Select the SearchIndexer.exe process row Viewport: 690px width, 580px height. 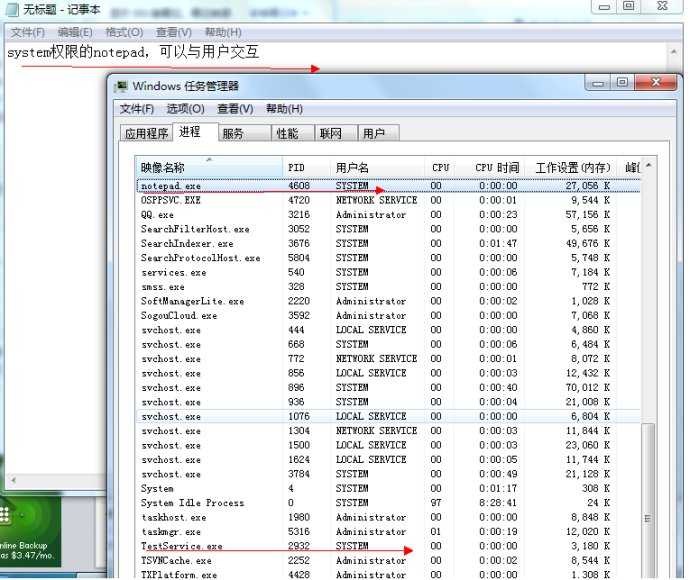tap(388, 243)
